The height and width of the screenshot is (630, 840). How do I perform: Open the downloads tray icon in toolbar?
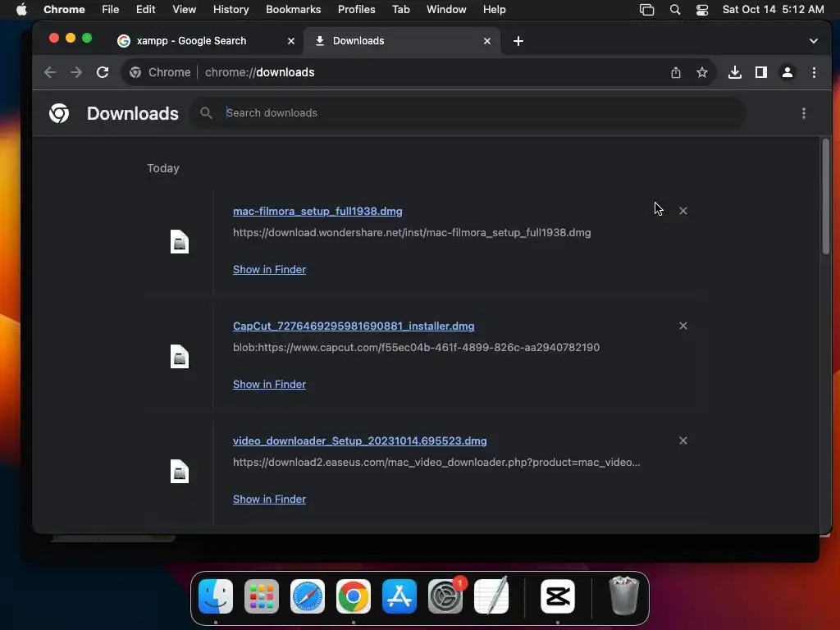click(x=734, y=72)
